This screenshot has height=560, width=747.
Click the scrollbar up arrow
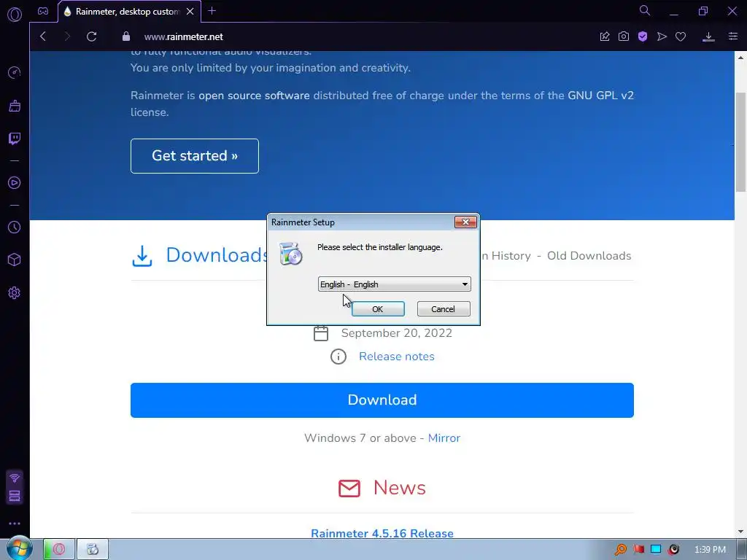point(740,57)
